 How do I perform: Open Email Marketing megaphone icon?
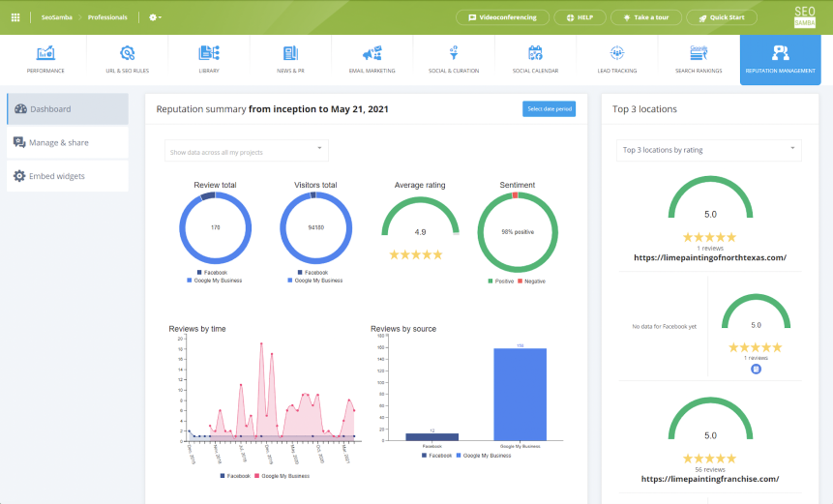372,53
